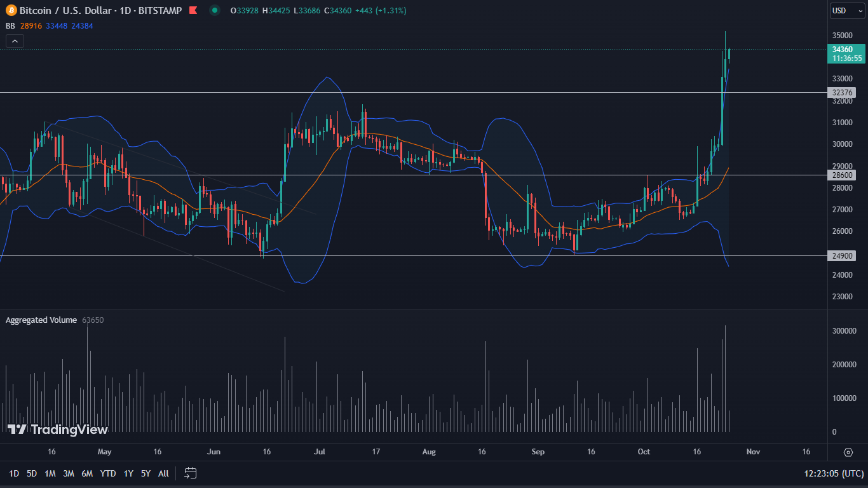868x488 pixels.
Task: Click the volume value 63650
Action: pyautogui.click(x=93, y=320)
